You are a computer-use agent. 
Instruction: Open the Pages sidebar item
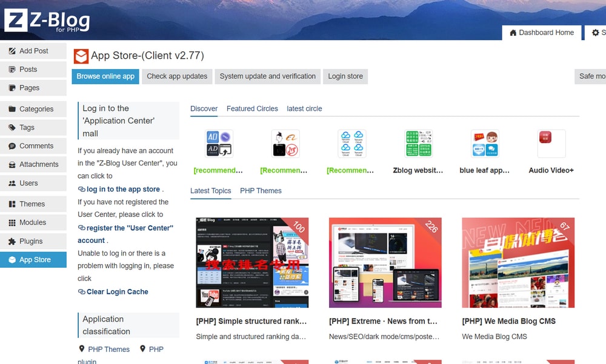[33, 88]
